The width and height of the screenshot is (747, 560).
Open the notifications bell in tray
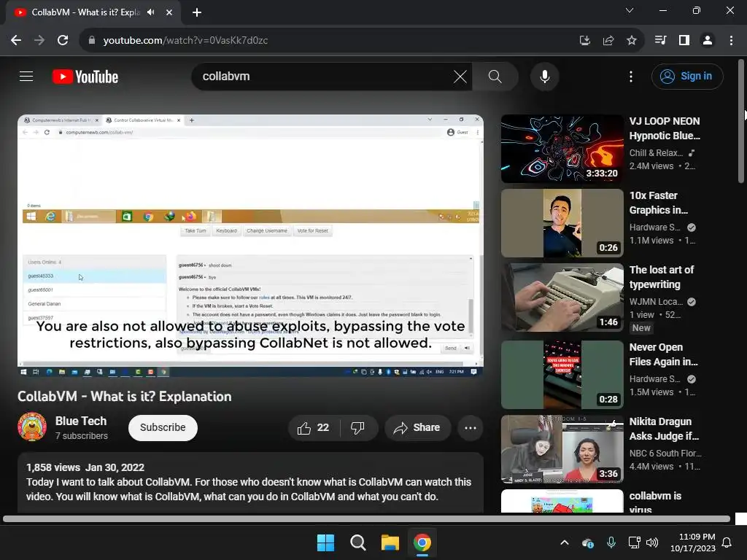[727, 542]
